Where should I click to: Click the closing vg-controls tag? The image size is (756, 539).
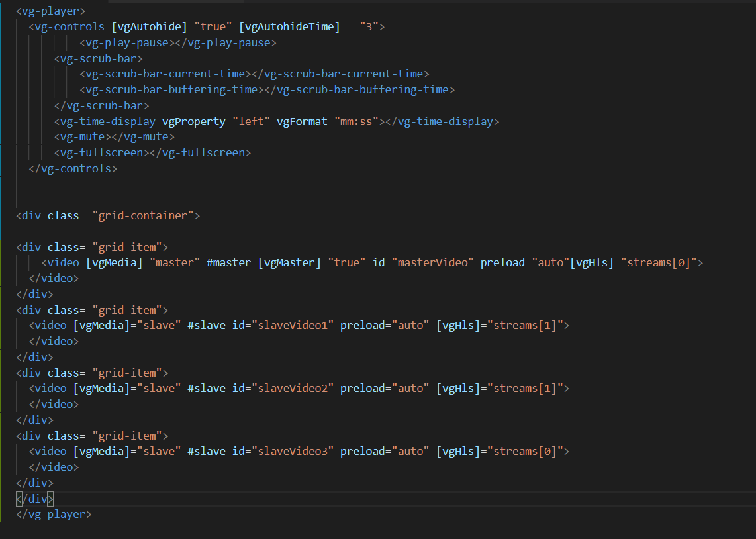(72, 168)
